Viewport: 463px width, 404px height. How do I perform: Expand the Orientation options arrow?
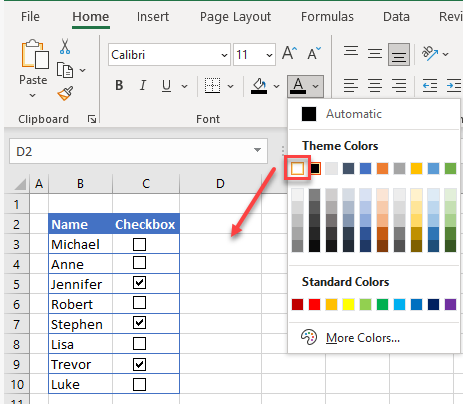click(445, 54)
